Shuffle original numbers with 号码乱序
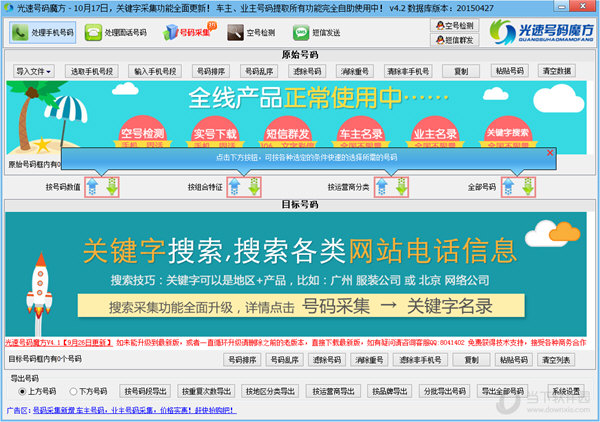This screenshot has height=422, width=600. pyautogui.click(x=259, y=71)
